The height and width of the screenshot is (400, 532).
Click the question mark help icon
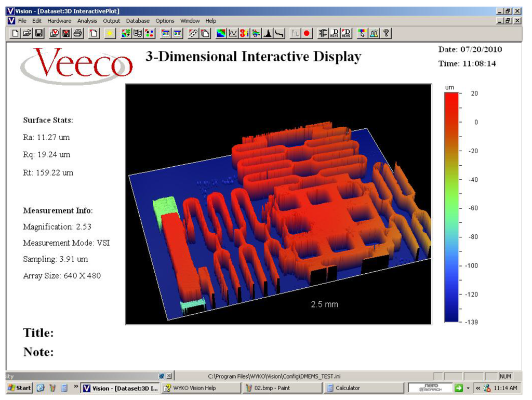387,33
